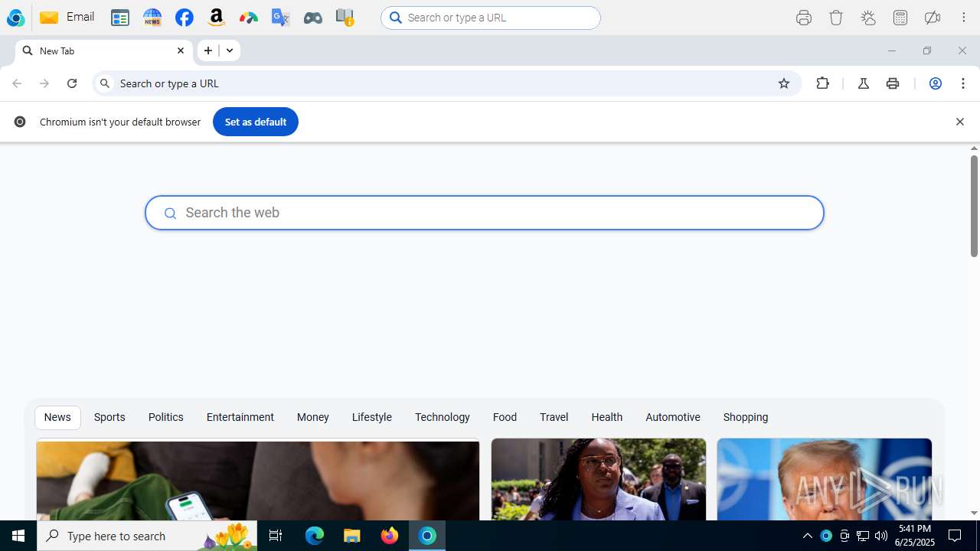
Task: Open the browser logo icon in the top bar
Action: (15, 18)
